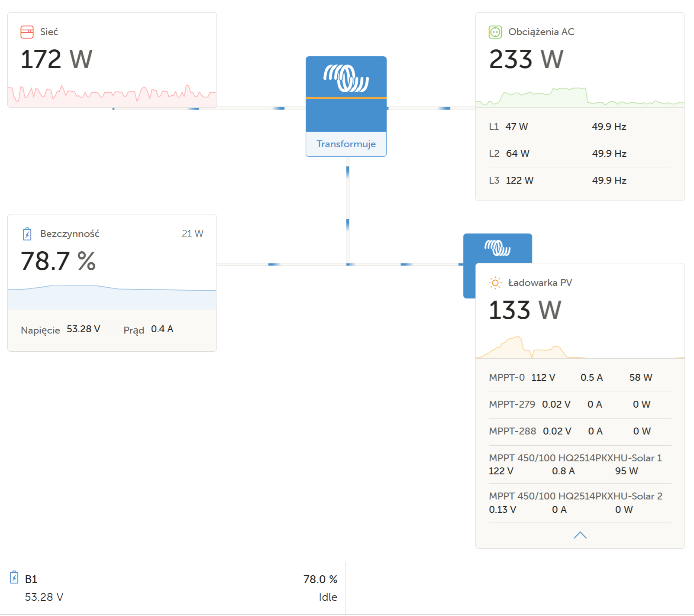Viewport: 694px width, 616px height.
Task: Click the green Obciążenia AC socket icon
Action: click(495, 32)
